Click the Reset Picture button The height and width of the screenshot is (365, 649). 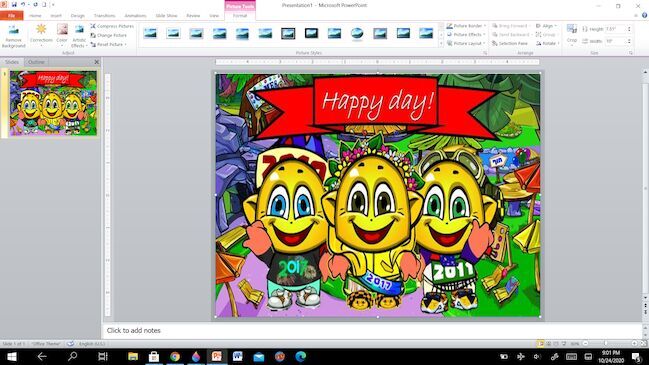[108, 44]
